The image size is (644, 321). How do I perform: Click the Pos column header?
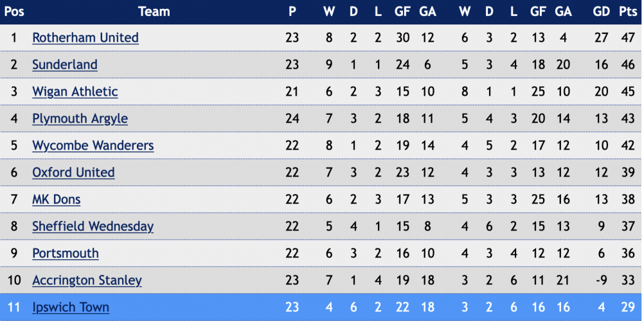[14, 12]
